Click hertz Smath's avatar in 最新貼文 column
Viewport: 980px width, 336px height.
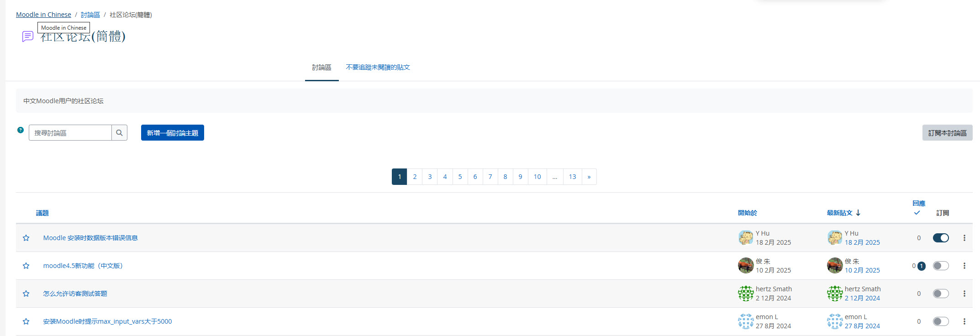[834, 293]
